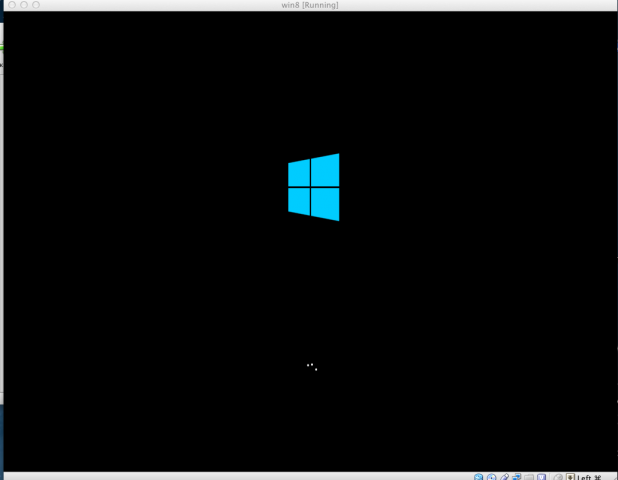
Task: Click the shared folders status icon
Action: pyautogui.click(x=529, y=477)
